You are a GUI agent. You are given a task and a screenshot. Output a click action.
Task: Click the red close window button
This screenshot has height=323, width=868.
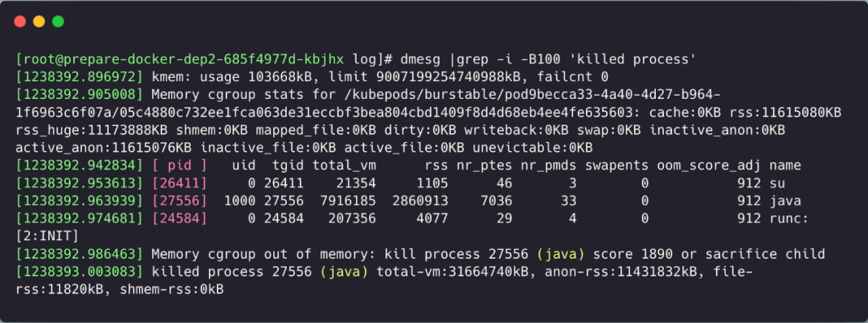[x=20, y=22]
